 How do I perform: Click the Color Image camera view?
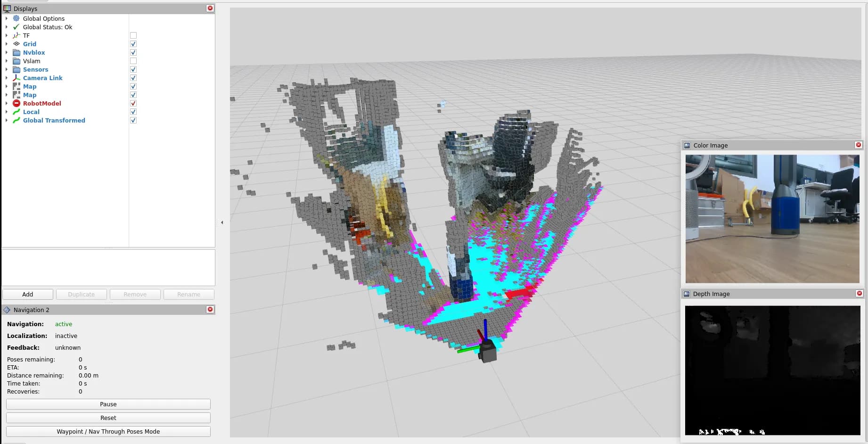pos(772,219)
